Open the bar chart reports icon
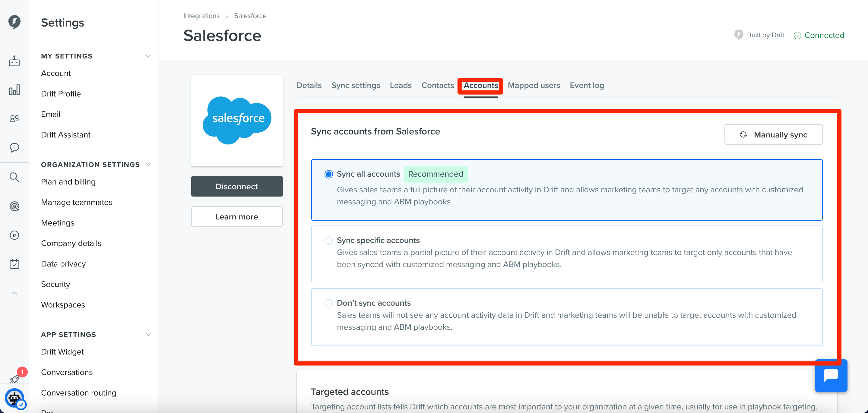This screenshot has width=868, height=413. coord(14,90)
